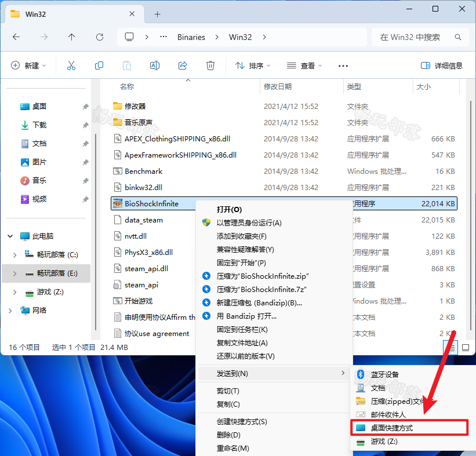Sort by the 修改日期 column header
The image size is (476, 456).
click(x=278, y=87)
